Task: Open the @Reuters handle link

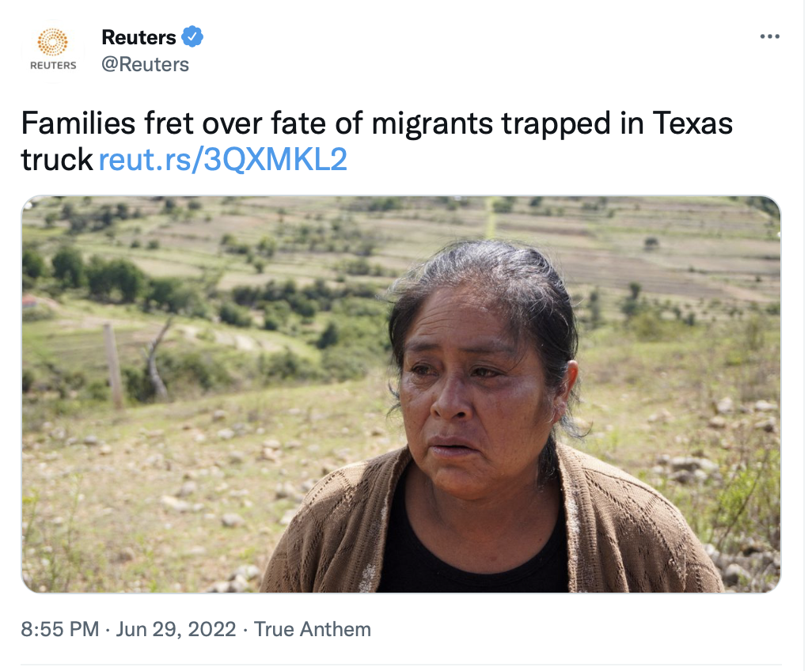Action: tap(145, 65)
